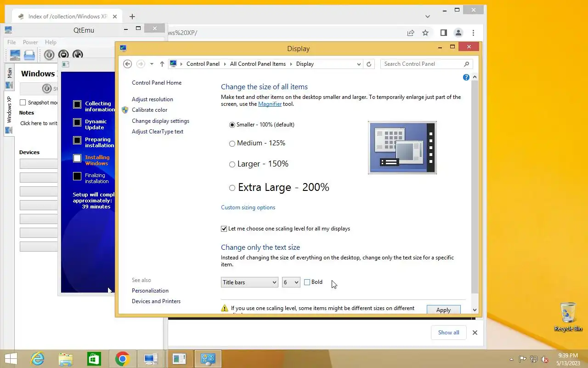Viewport: 588px width, 368px height.
Task: Click the Apply button
Action: (x=443, y=310)
